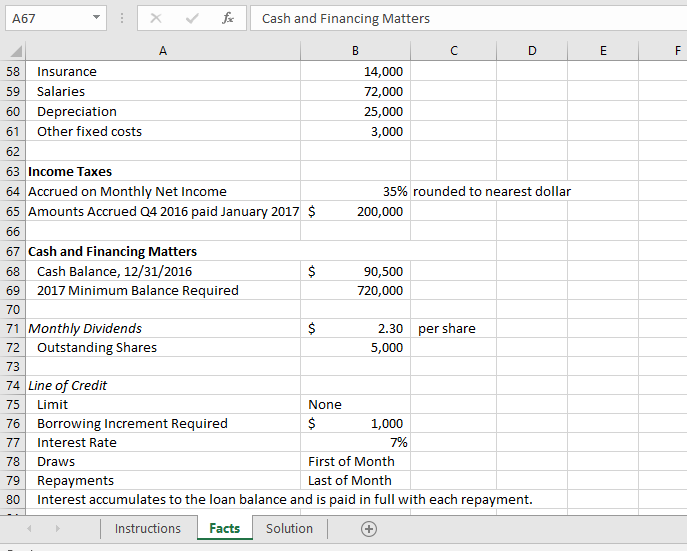Click the Salaries cell
This screenshot has width=687, height=551.
(163, 91)
